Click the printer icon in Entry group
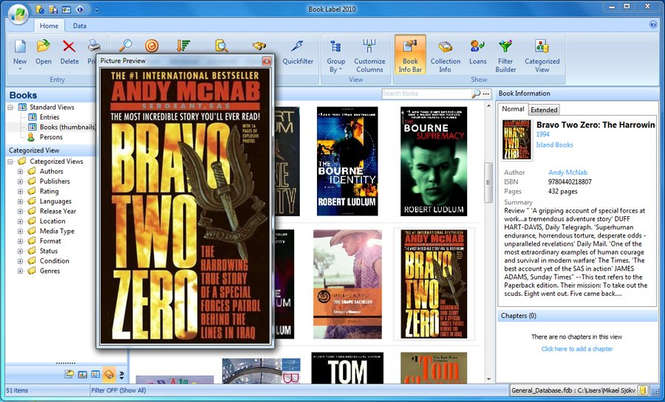Viewport: 665px width, 402px height. click(92, 46)
